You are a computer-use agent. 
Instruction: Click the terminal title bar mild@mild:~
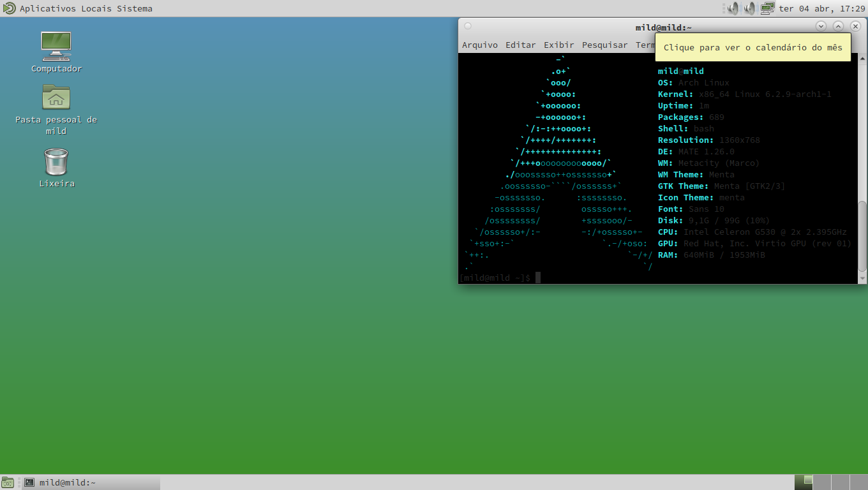pos(664,27)
